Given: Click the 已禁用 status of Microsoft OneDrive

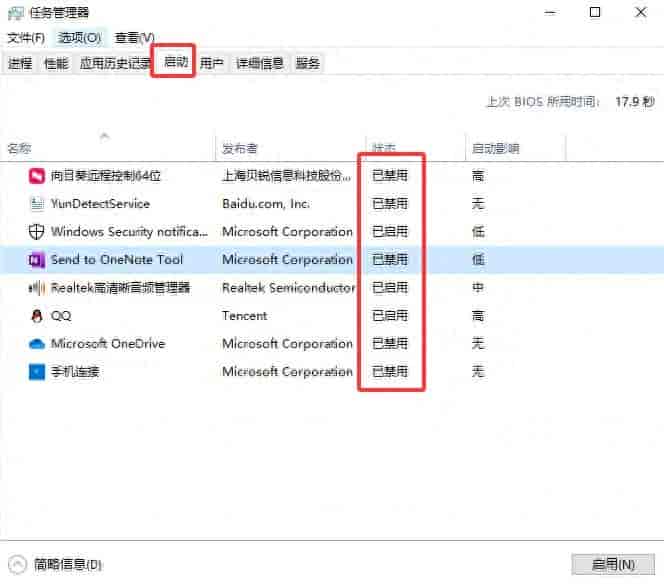Looking at the screenshot, I should point(390,344).
